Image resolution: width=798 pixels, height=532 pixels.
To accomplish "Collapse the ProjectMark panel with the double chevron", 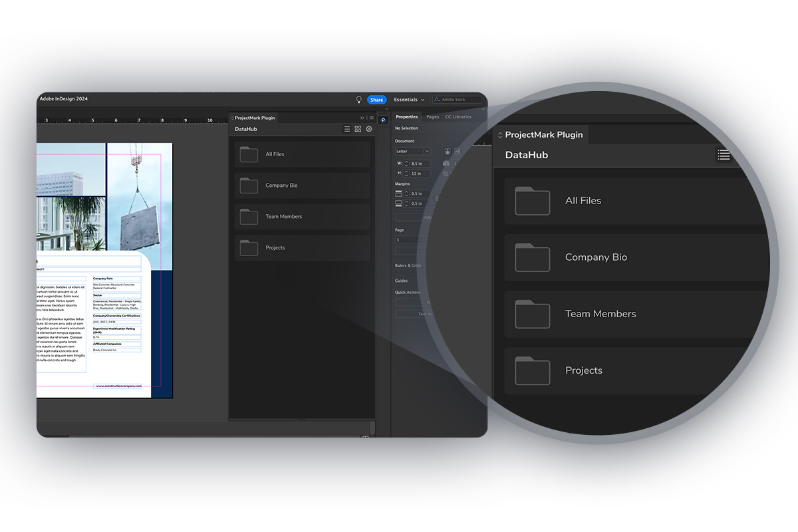I will click(x=362, y=118).
